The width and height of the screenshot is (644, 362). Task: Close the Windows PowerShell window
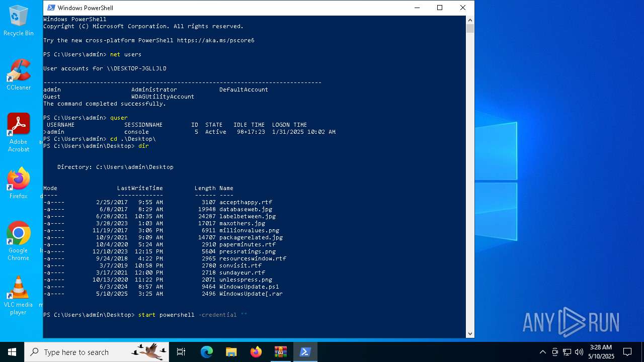pyautogui.click(x=463, y=8)
